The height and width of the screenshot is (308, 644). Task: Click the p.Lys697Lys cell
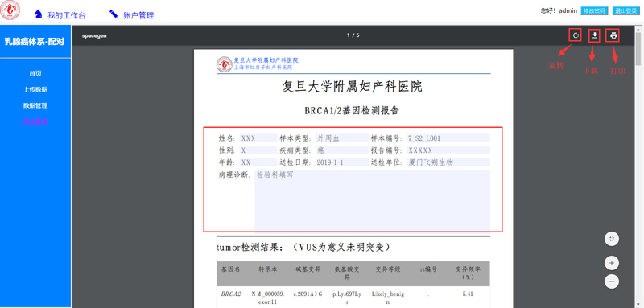coord(347,298)
